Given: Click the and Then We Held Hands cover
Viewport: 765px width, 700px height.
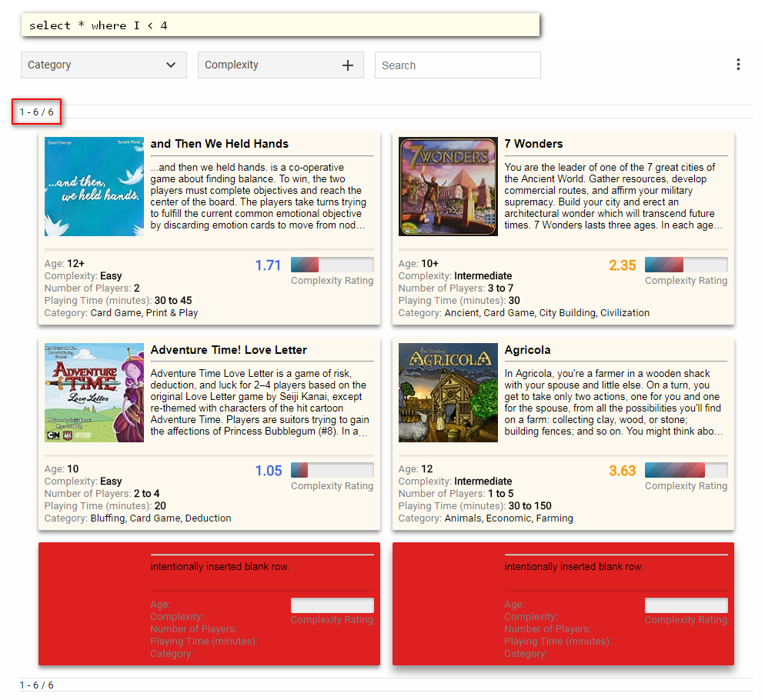Looking at the screenshot, I should click(x=94, y=186).
